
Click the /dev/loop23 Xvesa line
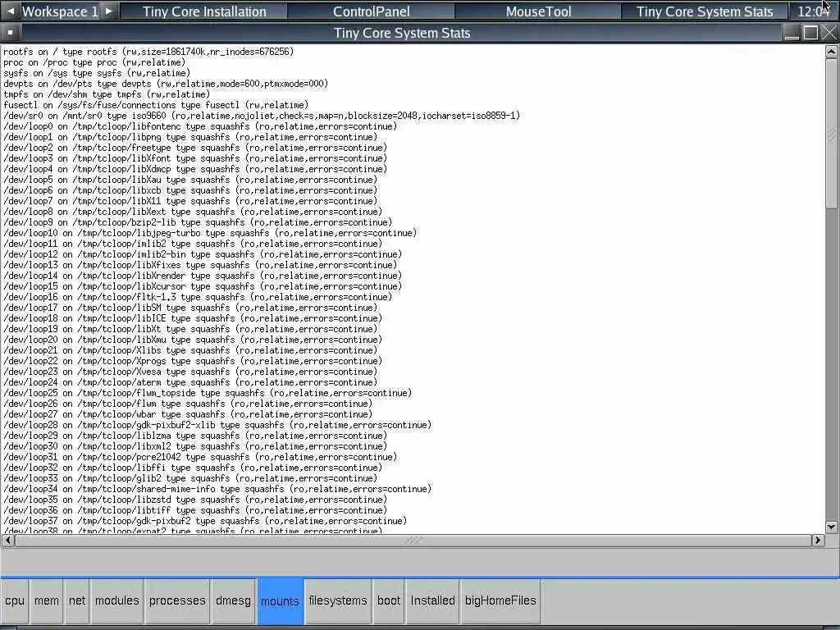tap(190, 372)
